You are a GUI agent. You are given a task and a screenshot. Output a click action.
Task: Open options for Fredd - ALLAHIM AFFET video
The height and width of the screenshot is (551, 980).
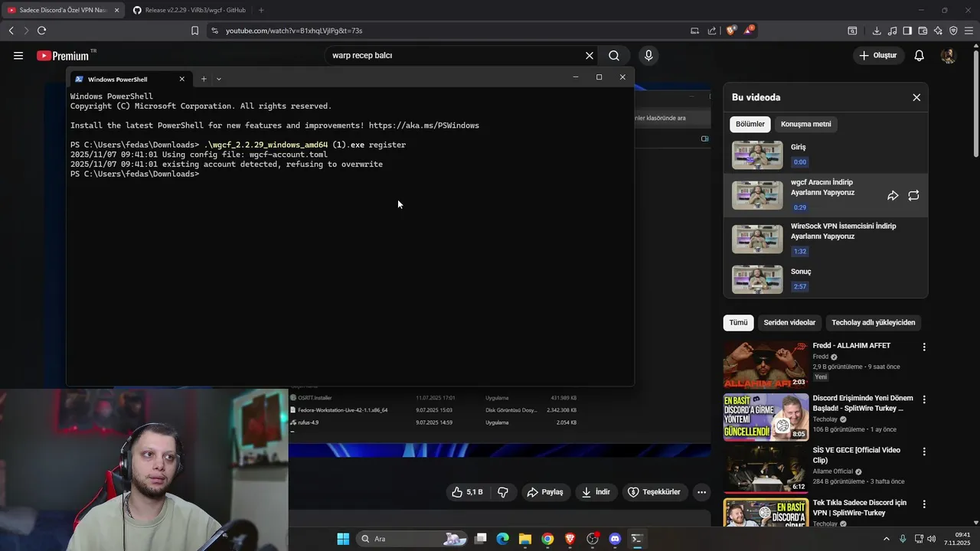click(924, 347)
